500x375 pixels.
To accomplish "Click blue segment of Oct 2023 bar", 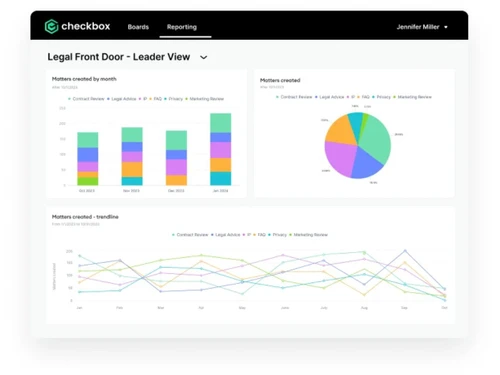I will [88, 155].
